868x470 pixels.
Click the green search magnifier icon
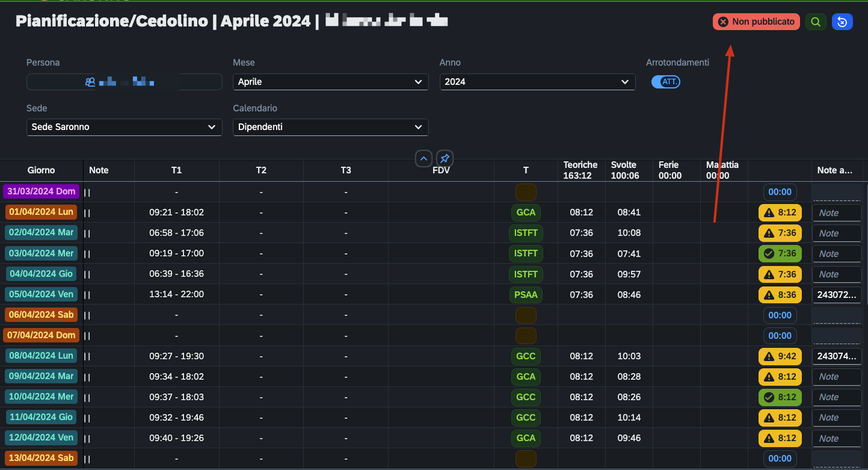point(816,22)
